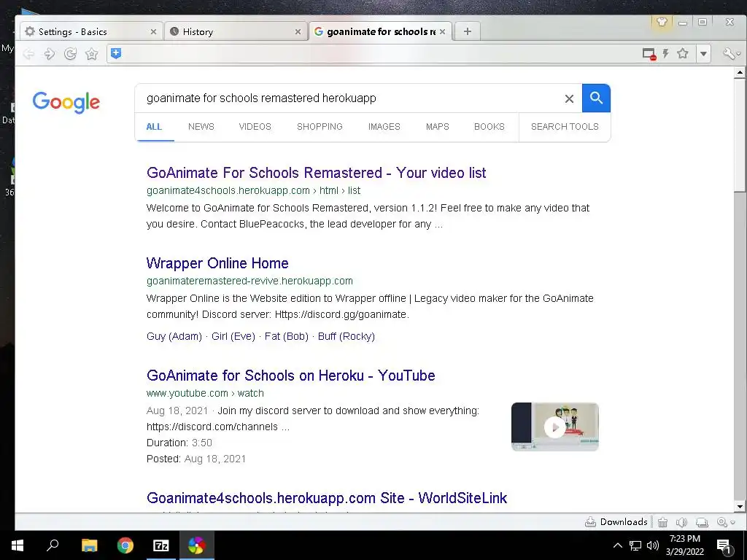
Task: Open the Windows Start menu
Action: [x=18, y=545]
